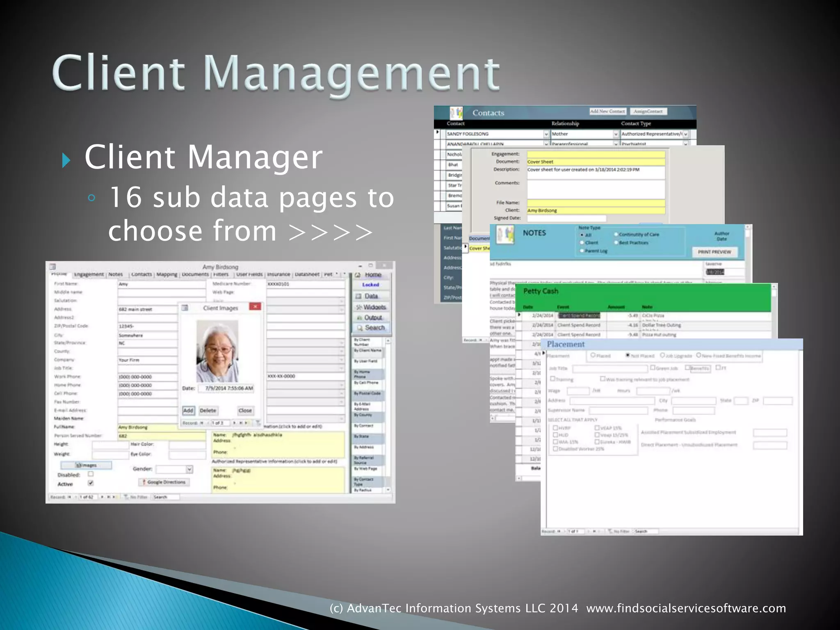
Task: Open the Authorized Representative contact type dropdown
Action: click(685, 134)
